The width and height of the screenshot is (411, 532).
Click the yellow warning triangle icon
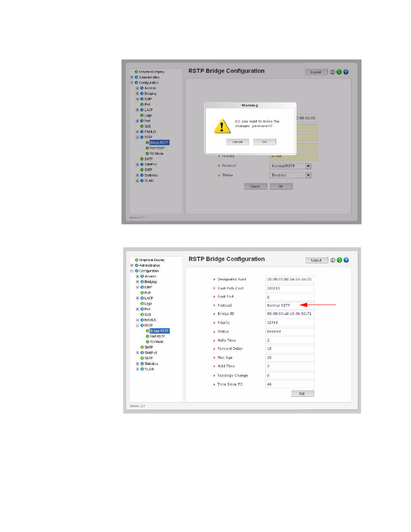pyautogui.click(x=222, y=126)
